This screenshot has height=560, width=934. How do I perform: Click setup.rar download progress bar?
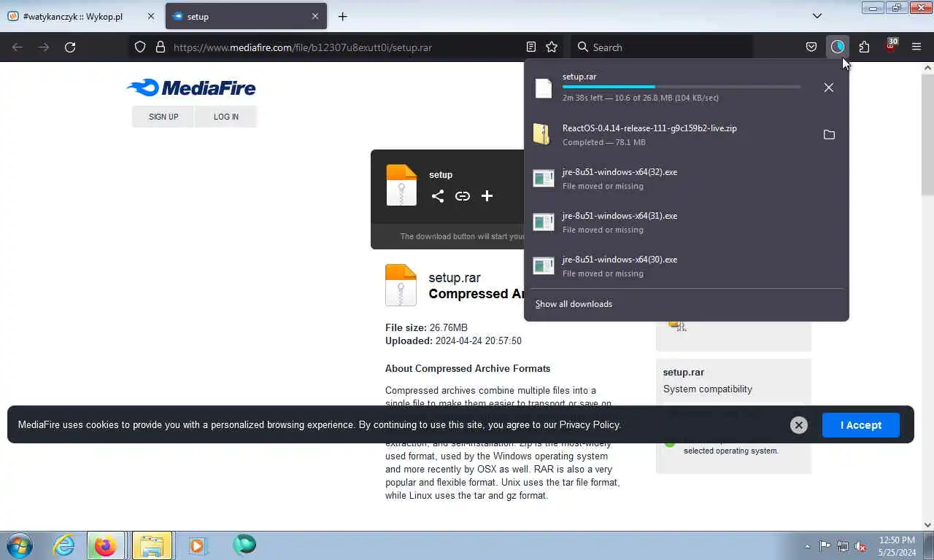[x=682, y=87]
